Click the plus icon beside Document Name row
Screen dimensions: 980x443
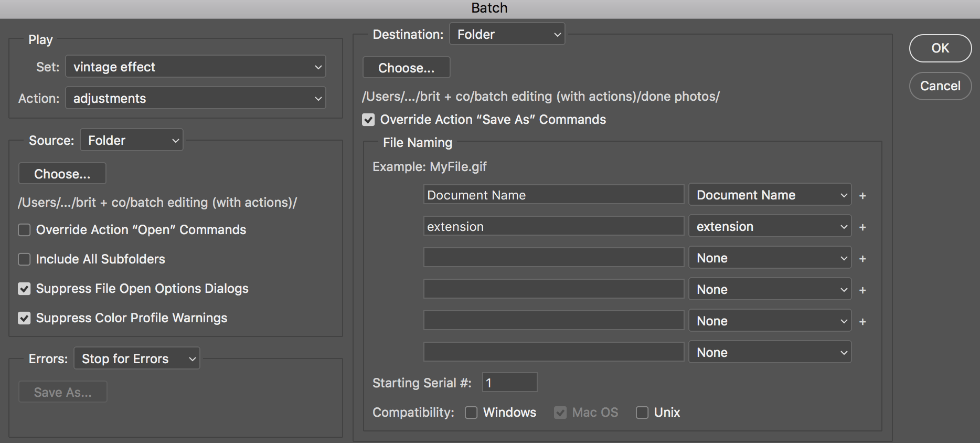tap(862, 196)
